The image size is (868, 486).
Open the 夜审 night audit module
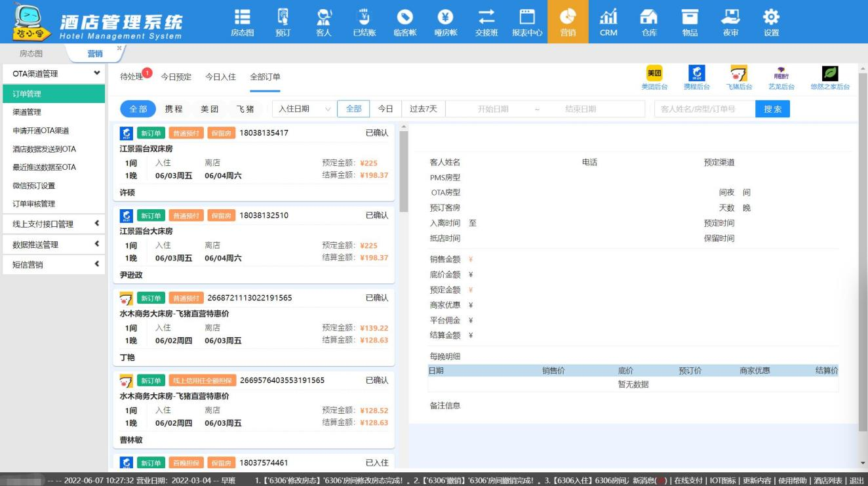pyautogui.click(x=730, y=21)
